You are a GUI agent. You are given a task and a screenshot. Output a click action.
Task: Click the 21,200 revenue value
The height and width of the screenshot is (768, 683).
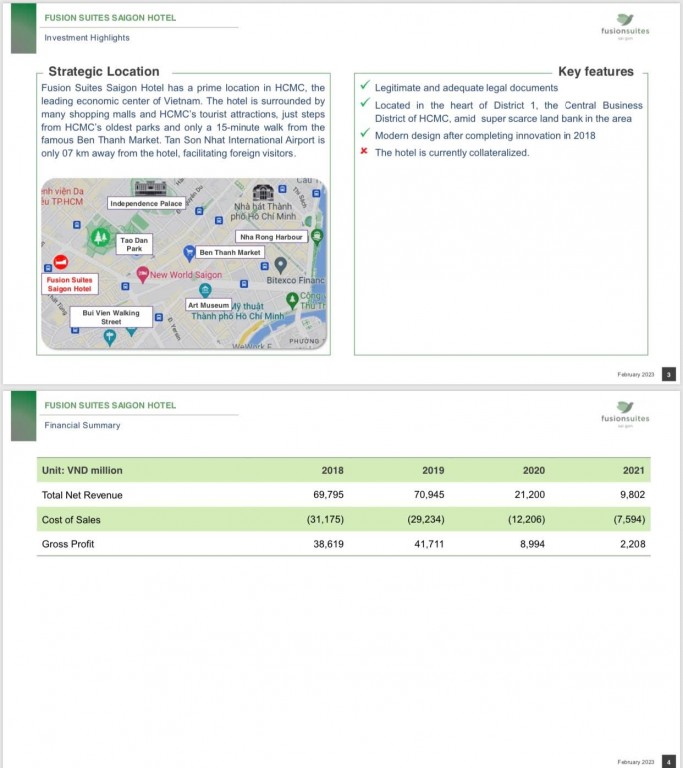tap(529, 495)
